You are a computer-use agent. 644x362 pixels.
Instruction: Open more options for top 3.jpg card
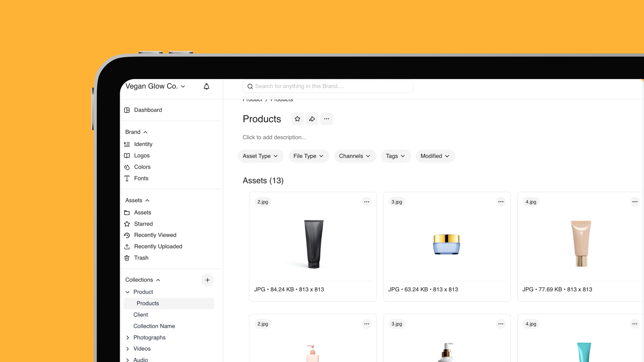pos(501,202)
